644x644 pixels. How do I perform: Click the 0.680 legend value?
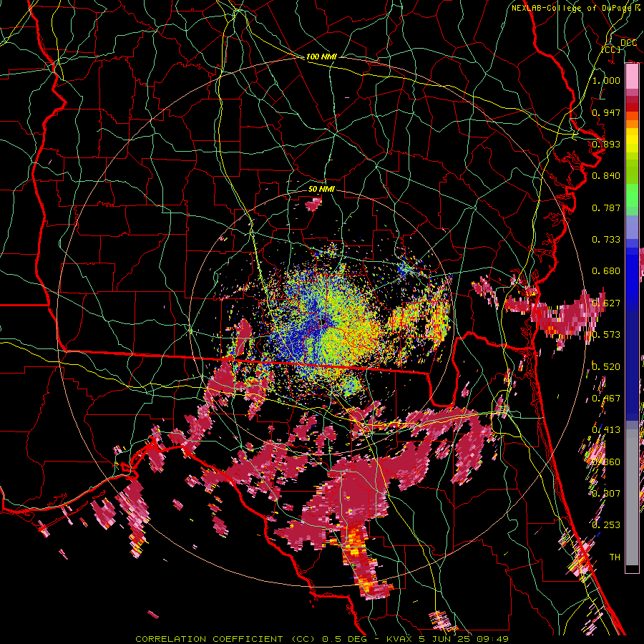pyautogui.click(x=606, y=271)
